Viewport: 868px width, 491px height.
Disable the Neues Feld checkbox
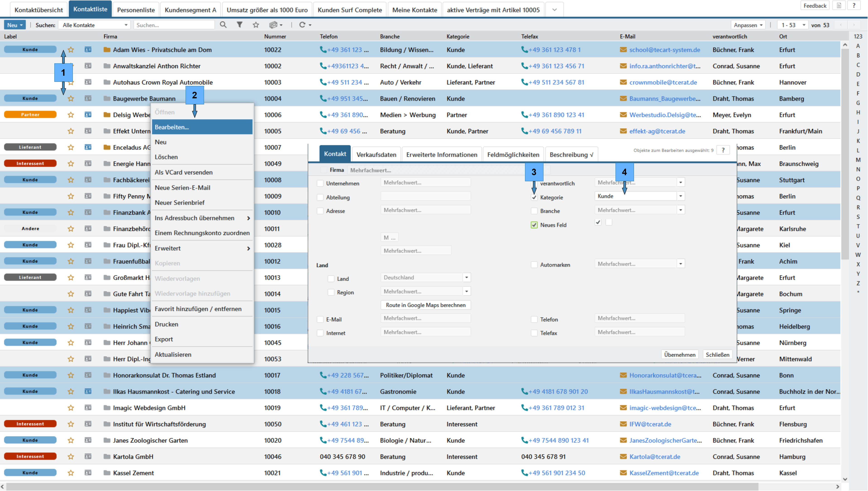point(534,225)
